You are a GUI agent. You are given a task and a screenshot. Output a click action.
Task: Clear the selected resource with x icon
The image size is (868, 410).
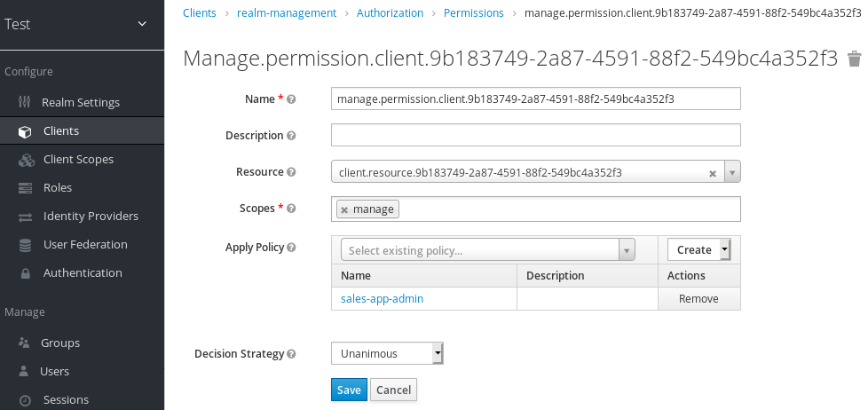[x=712, y=174]
